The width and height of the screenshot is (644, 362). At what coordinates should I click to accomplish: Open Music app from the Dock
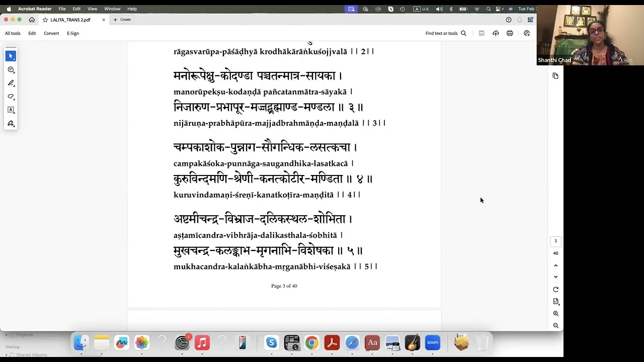tap(202, 342)
